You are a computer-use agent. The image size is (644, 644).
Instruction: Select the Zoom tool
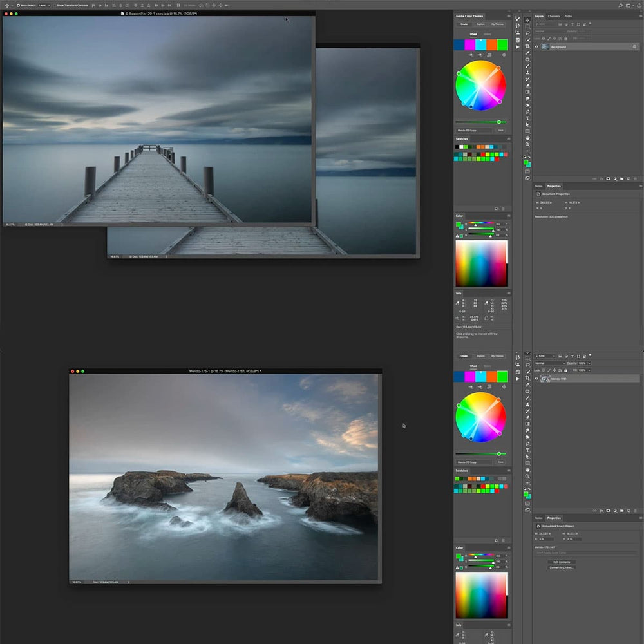[x=527, y=144]
